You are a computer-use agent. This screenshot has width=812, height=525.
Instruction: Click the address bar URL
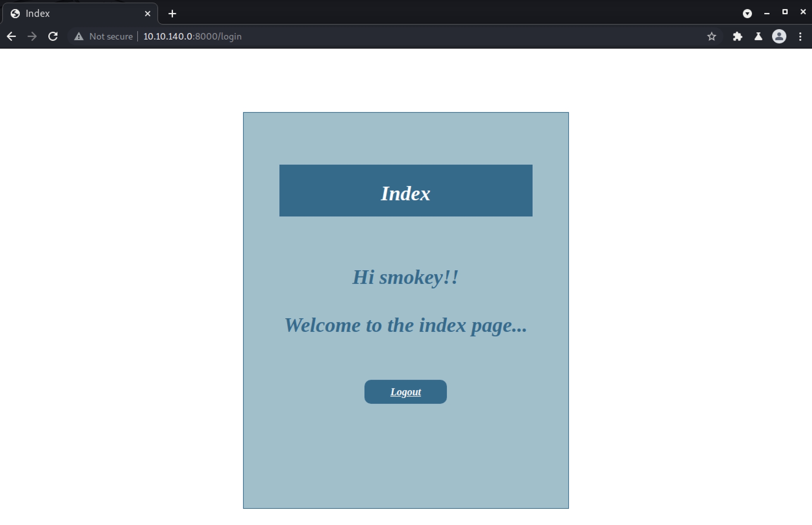click(192, 36)
